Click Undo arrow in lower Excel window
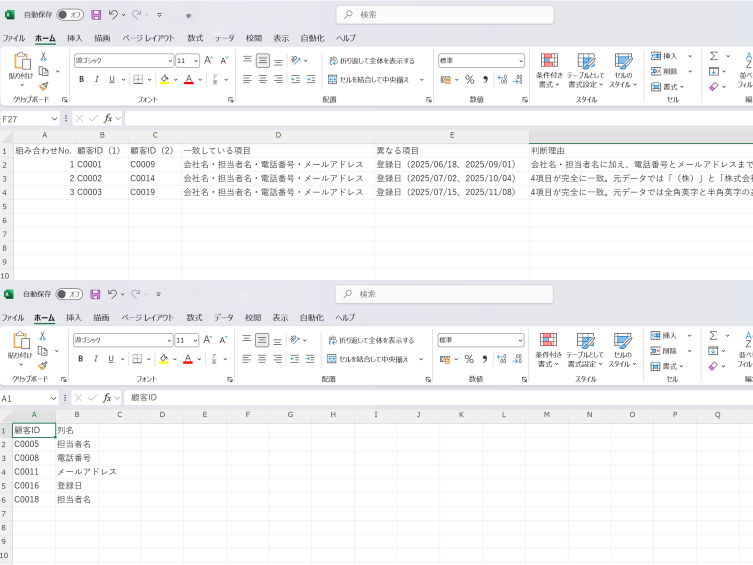Screen dimensions: 753x565 click(112, 294)
